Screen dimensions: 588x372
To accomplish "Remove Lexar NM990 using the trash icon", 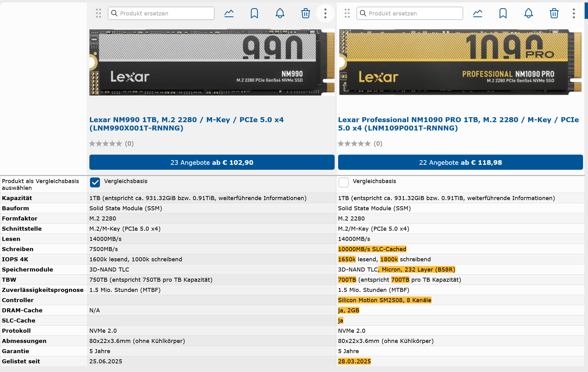I will point(306,13).
